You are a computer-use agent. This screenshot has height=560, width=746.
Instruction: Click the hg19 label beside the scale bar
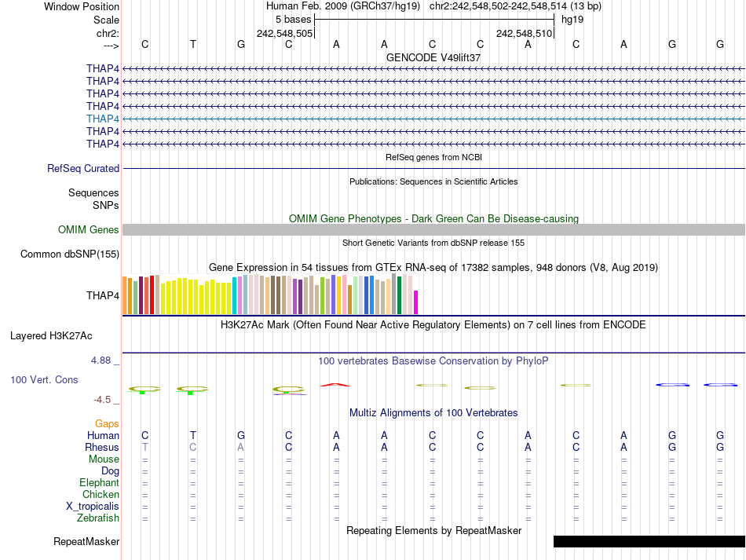(572, 20)
